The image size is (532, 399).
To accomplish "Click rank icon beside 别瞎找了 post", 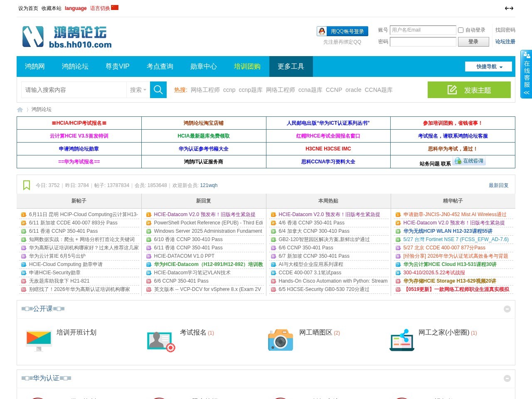I will click(x=24, y=289).
